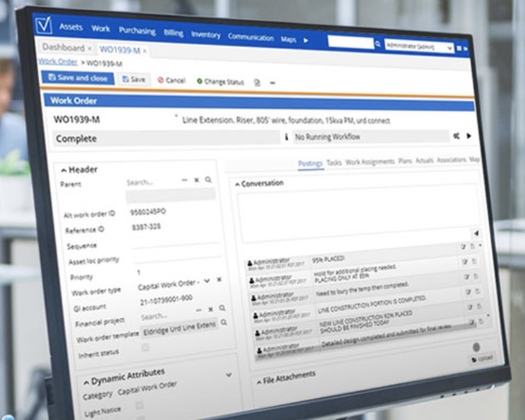
Task: Click the info icon beside No Running Workflow
Action: coord(286,137)
